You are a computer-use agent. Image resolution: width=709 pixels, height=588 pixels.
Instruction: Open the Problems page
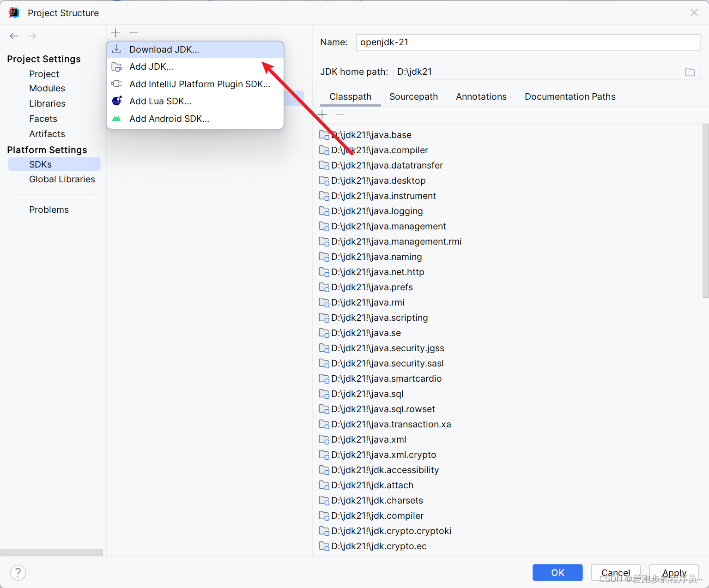tap(49, 210)
